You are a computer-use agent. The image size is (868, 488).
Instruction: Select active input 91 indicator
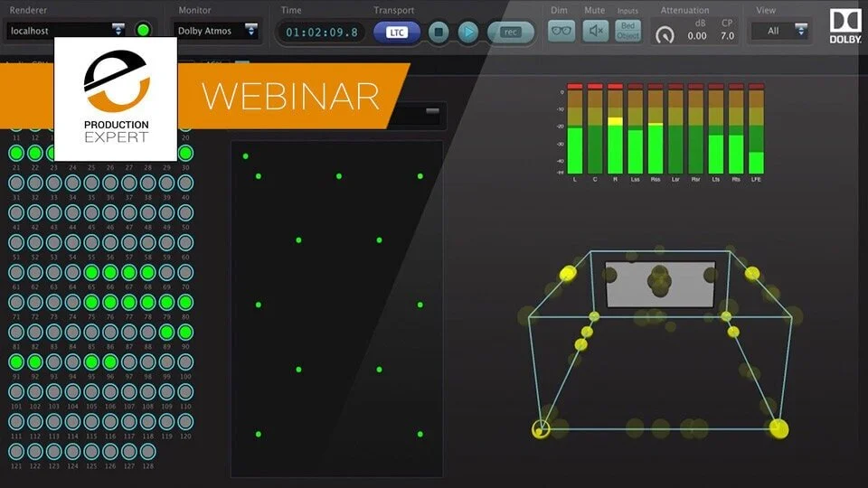click(x=16, y=361)
